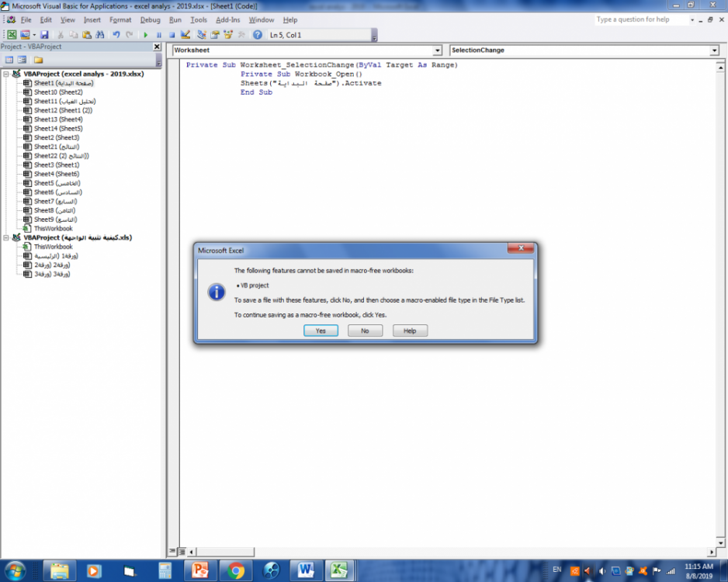Select Sheet12 (Sheet1 (2)) in project tree
The image size is (728, 582).
coord(63,110)
